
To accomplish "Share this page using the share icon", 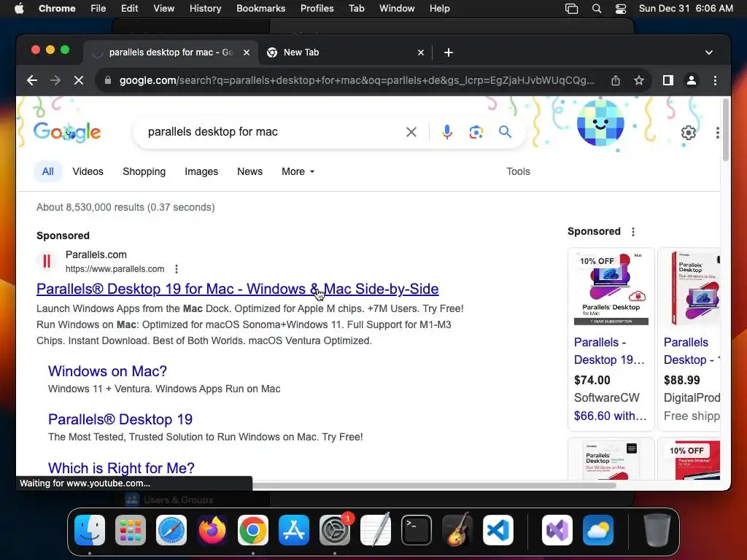I will pyautogui.click(x=616, y=80).
